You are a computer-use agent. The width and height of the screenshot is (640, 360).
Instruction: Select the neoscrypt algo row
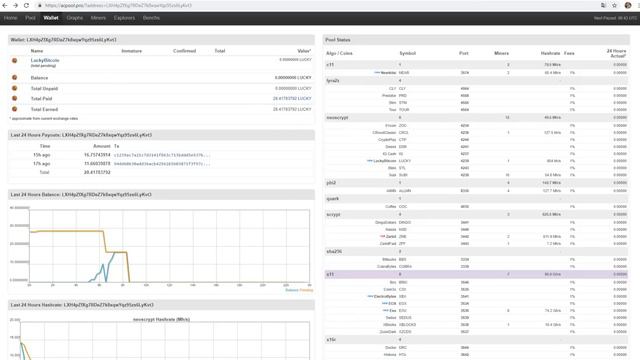(476, 118)
